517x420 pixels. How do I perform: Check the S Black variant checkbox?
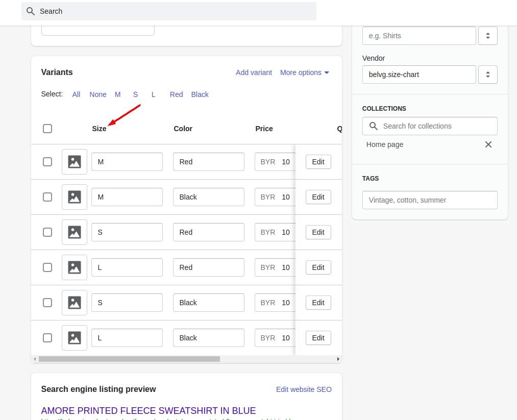(x=47, y=303)
